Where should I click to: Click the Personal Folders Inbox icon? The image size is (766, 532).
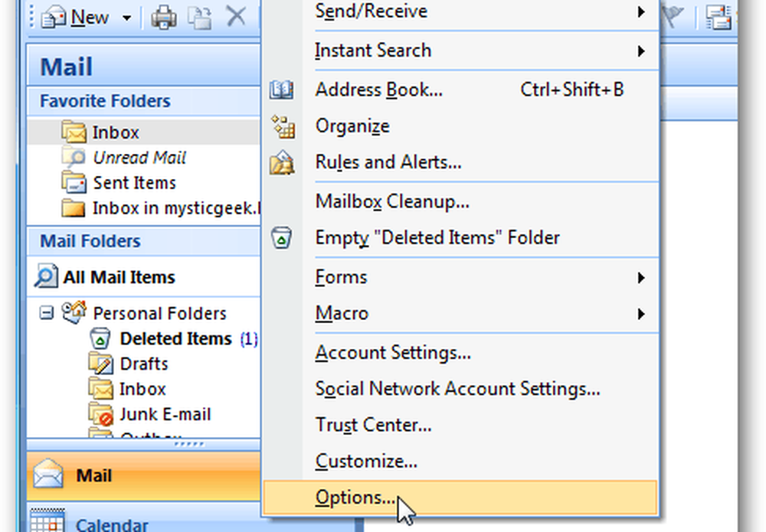point(101,389)
